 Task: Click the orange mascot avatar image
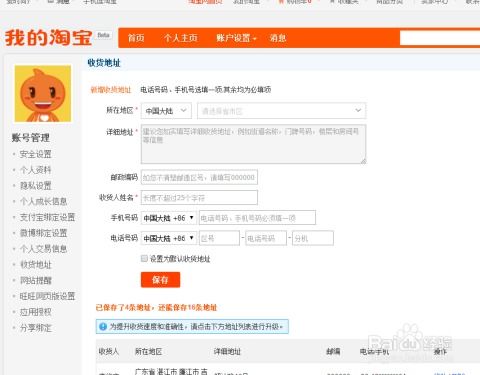pyautogui.click(x=43, y=94)
